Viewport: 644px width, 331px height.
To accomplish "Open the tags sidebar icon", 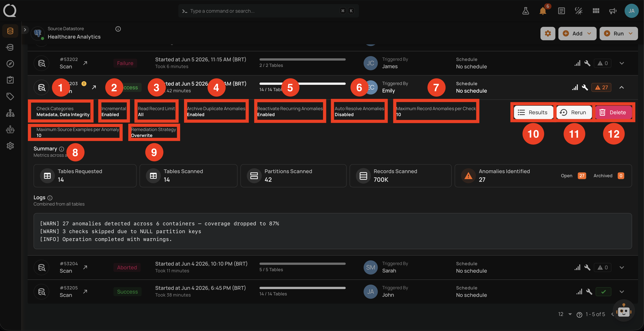I will point(10,96).
